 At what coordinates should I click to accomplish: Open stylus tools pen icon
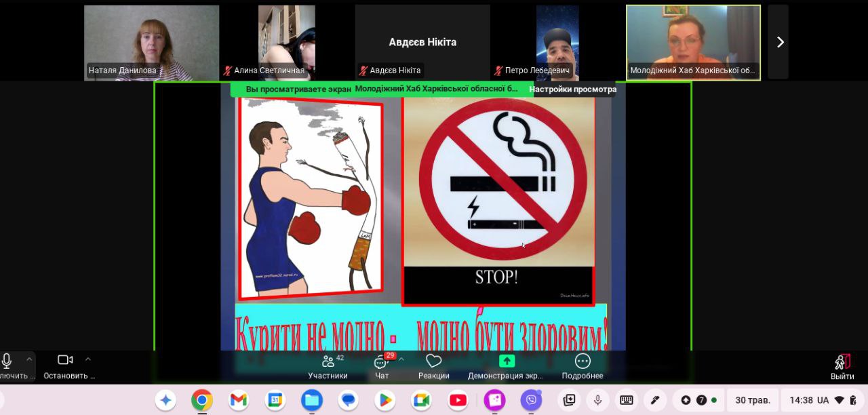click(x=655, y=400)
